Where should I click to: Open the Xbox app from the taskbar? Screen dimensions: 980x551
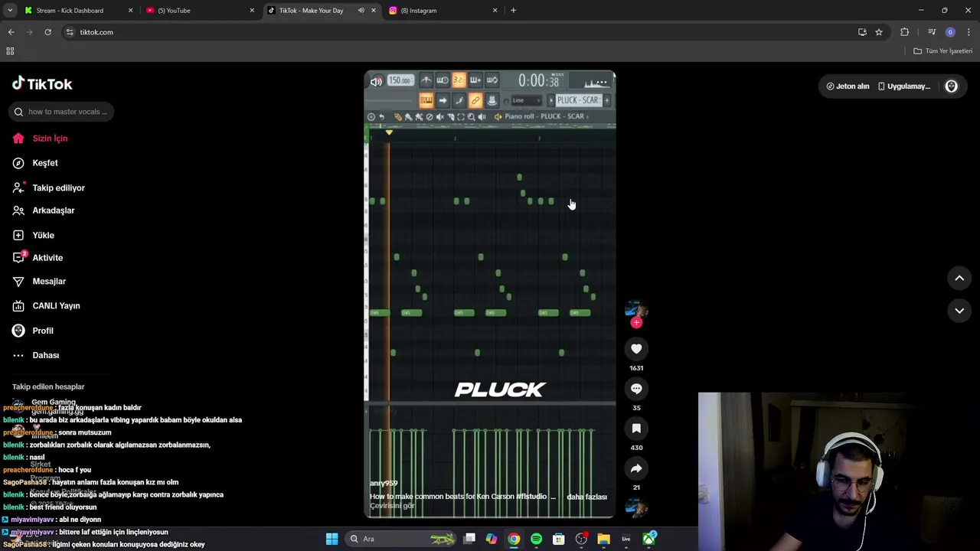(648, 539)
